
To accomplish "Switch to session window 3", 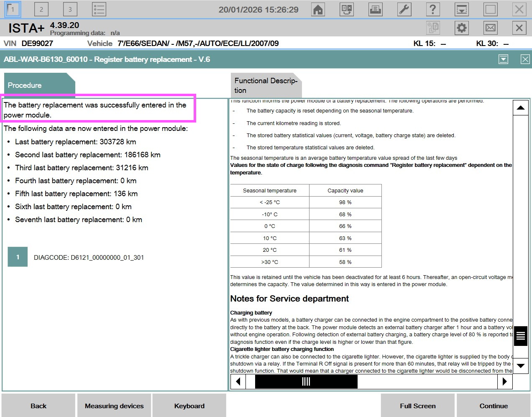I will [x=70, y=9].
